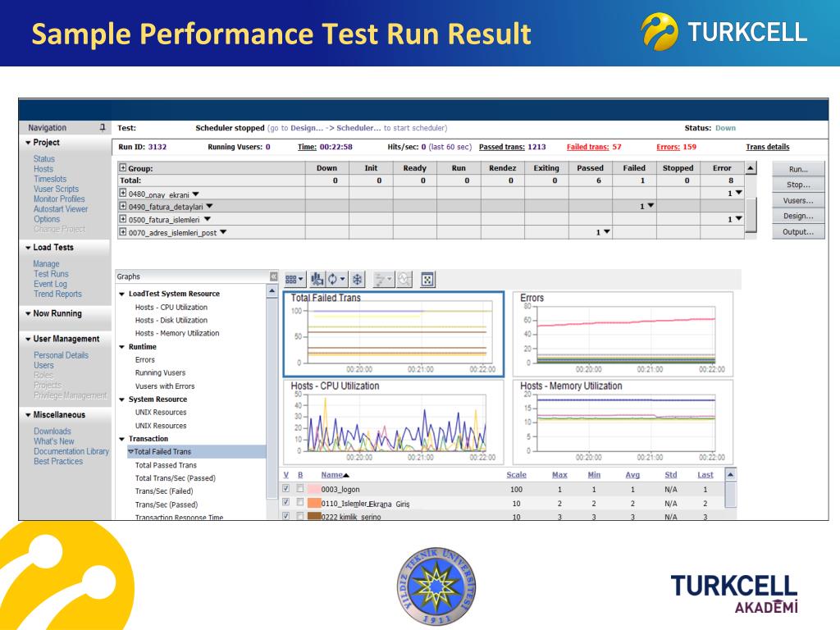Expand the 0070_adres_islemleri_post group row
Image resolution: width=840 pixels, height=630 pixels.
point(123,232)
